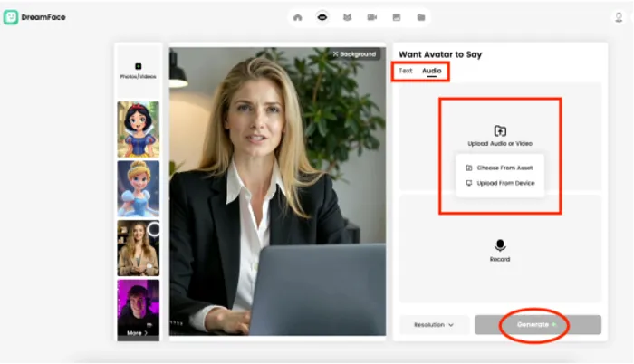Open the cat face icon in top navigation

[x=347, y=17]
